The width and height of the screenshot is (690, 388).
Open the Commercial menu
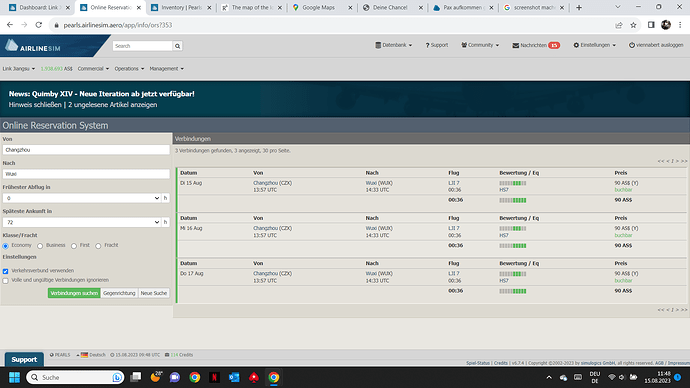(93, 69)
